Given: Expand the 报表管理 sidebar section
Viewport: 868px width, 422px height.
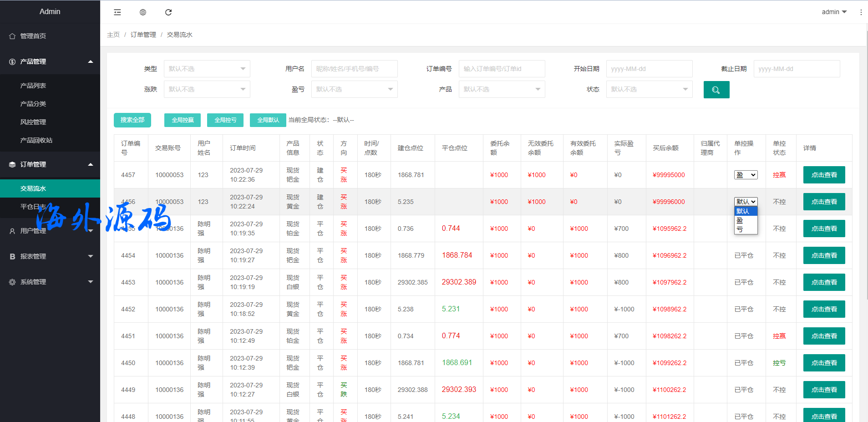Looking at the screenshot, I should pyautogui.click(x=50, y=256).
